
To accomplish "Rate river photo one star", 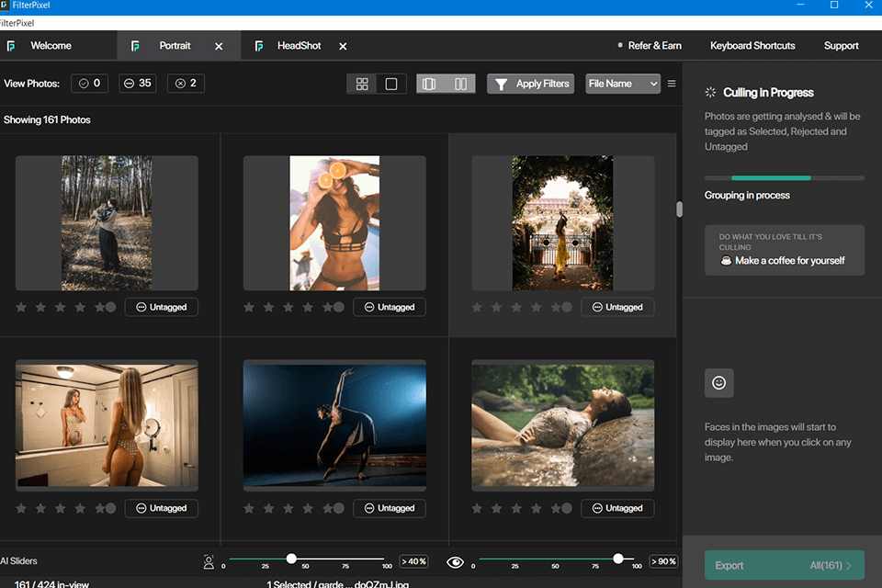I will tap(477, 508).
